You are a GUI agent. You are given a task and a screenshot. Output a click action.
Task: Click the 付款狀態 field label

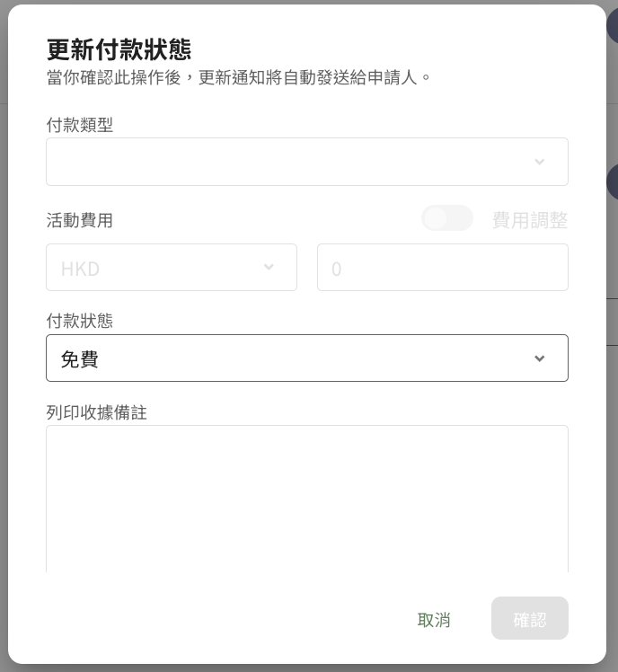(x=80, y=321)
